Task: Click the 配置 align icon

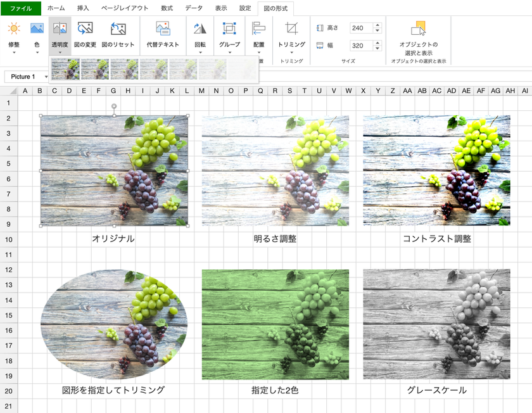Action: (x=259, y=29)
